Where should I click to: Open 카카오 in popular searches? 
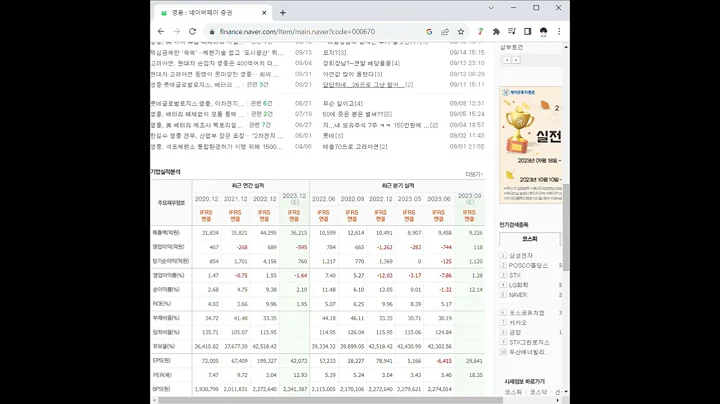coord(518,323)
